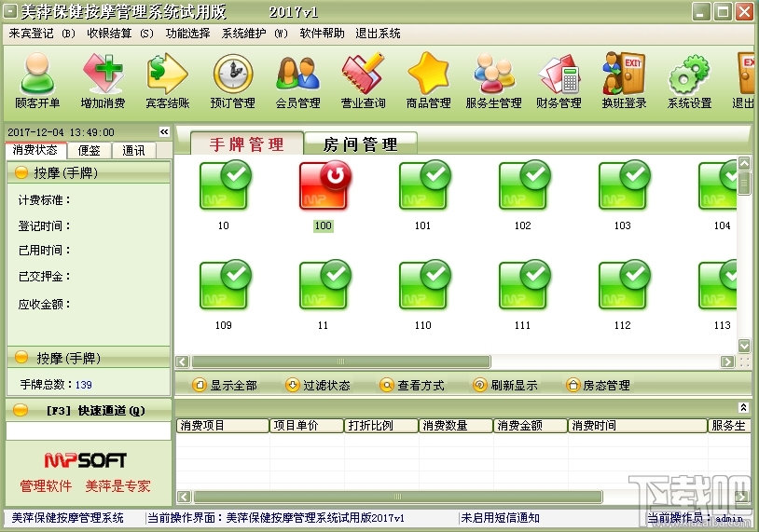Select the 消费状态 tab
The height and width of the screenshot is (532, 759).
[x=34, y=150]
